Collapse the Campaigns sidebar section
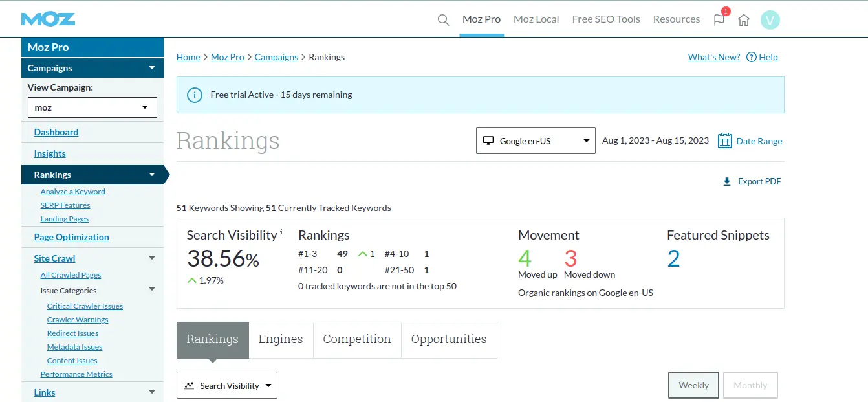This screenshot has width=868, height=402. 152,68
